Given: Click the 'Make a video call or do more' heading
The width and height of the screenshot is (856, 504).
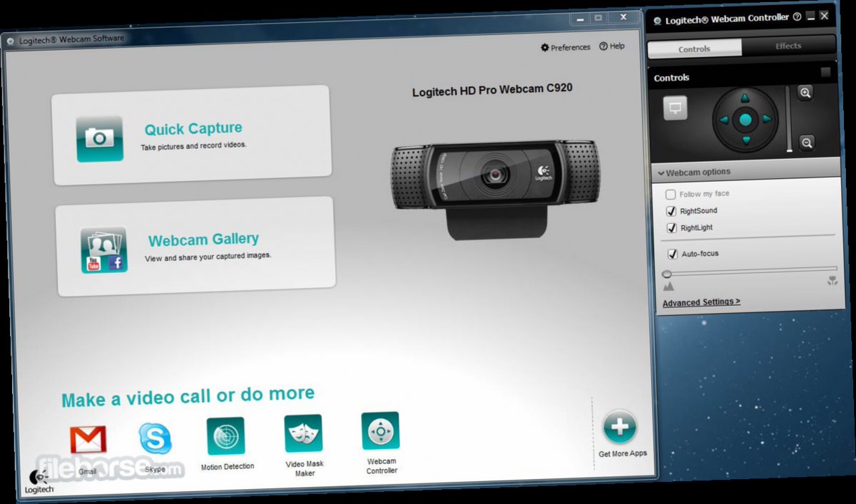Looking at the screenshot, I should pos(188,396).
